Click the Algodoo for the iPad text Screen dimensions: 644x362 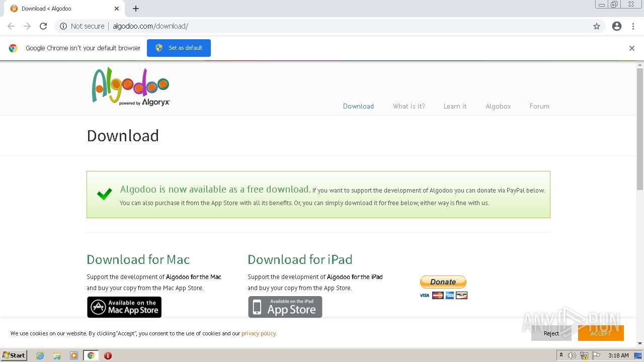click(355, 277)
